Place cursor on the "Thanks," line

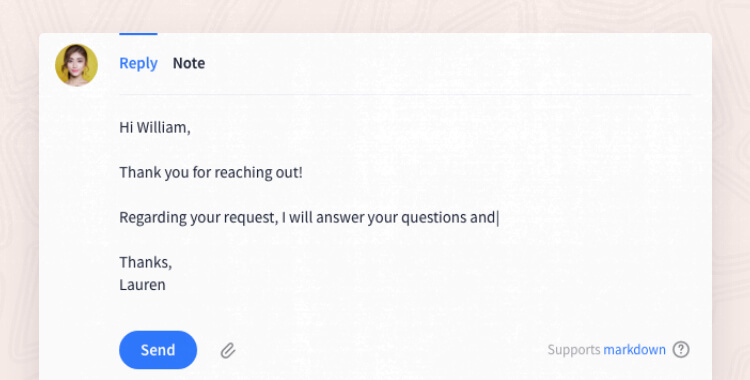(145, 262)
